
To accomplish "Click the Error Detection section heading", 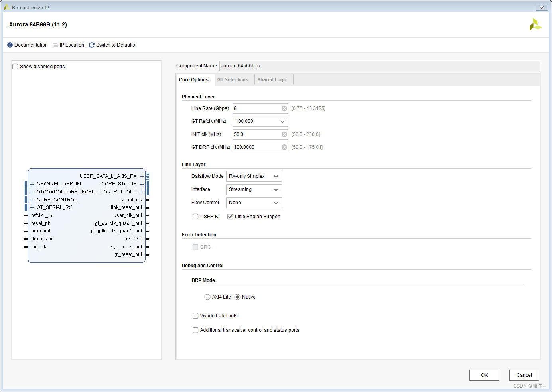I will (x=199, y=235).
